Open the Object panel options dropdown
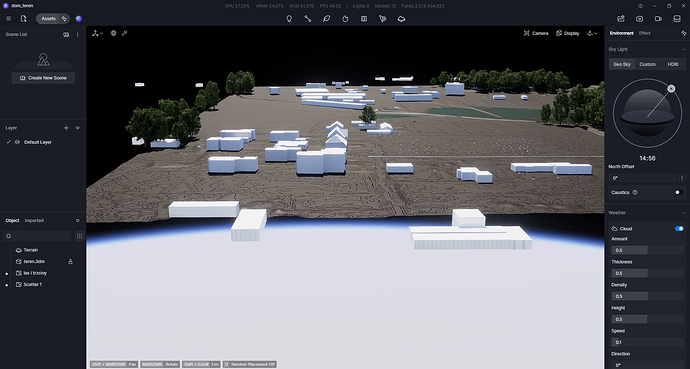 point(78,220)
